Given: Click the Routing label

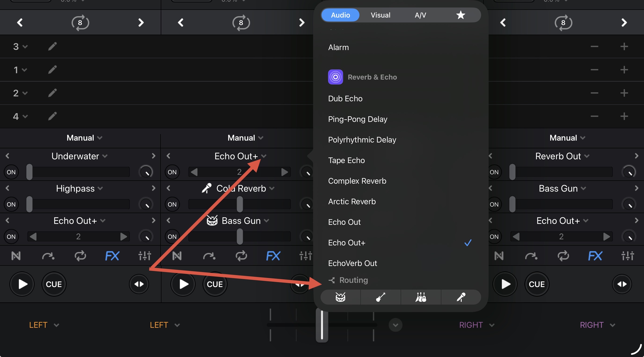Looking at the screenshot, I should click(353, 280).
